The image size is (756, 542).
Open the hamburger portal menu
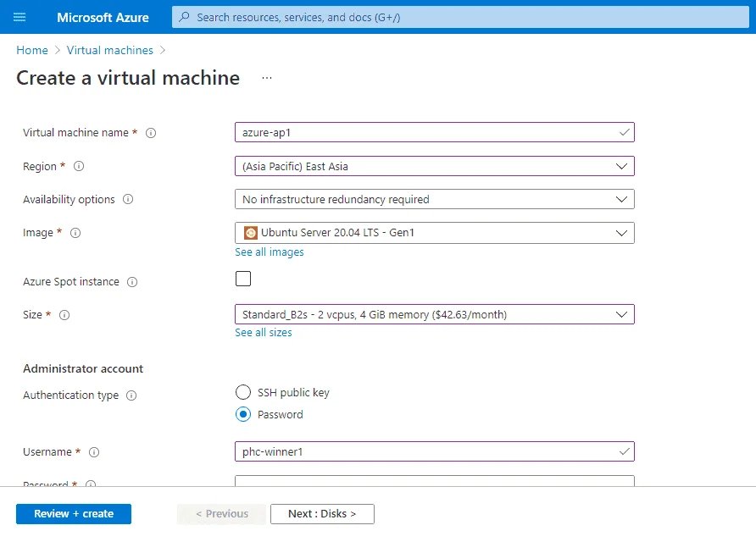click(x=19, y=17)
